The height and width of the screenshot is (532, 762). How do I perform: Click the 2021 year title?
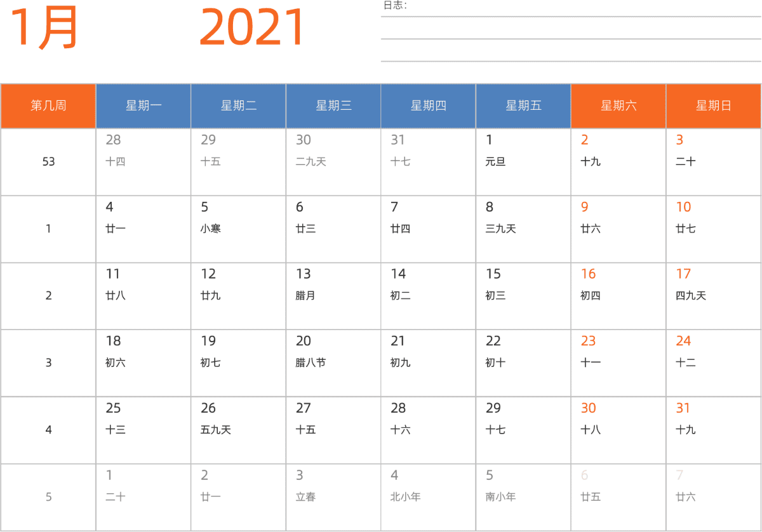(252, 27)
